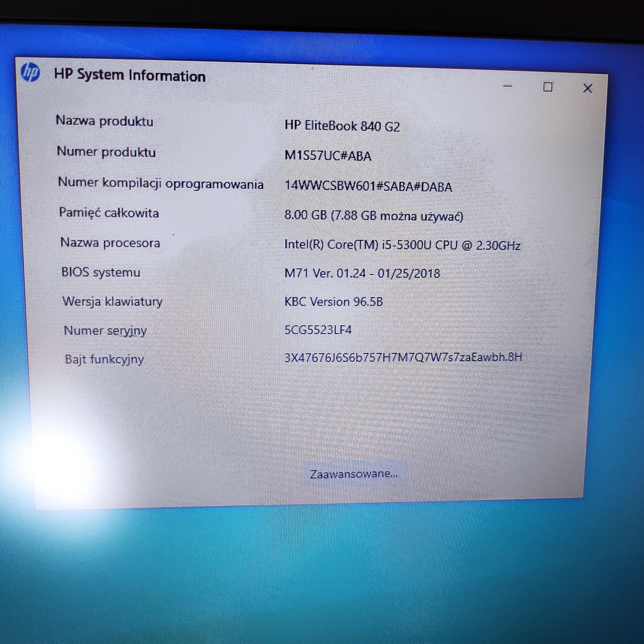Select the 'Numer produktu' label

[106, 152]
